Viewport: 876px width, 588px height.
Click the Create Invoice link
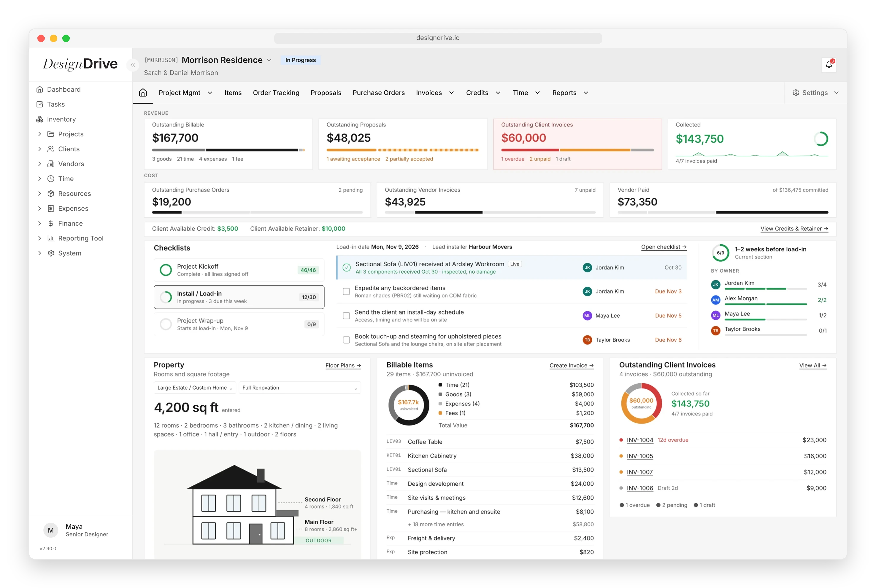point(571,365)
